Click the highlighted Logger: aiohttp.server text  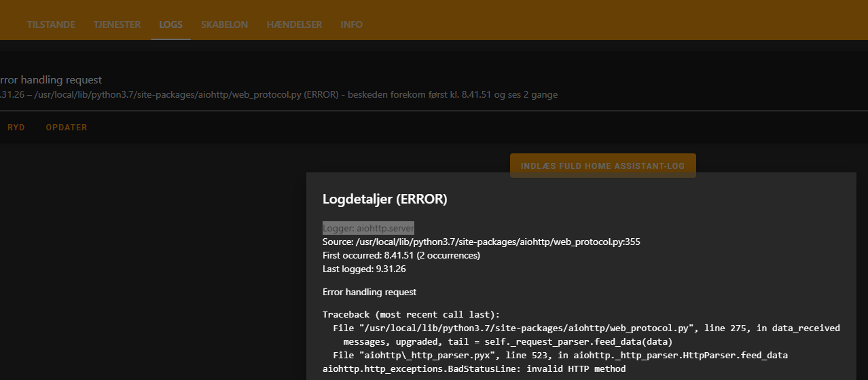(368, 228)
